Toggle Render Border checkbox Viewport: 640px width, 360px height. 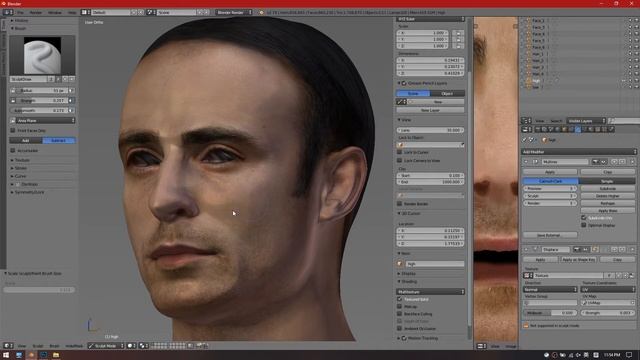click(x=400, y=204)
